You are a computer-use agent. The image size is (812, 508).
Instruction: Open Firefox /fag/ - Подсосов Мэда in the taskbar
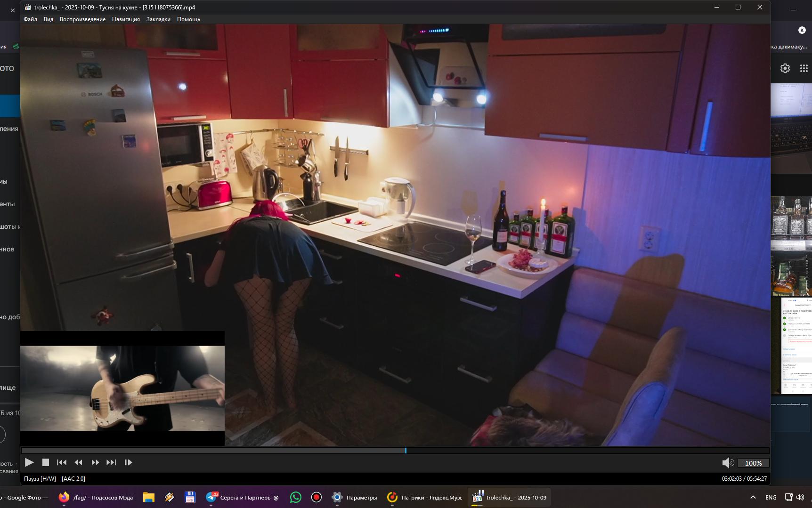tap(96, 498)
